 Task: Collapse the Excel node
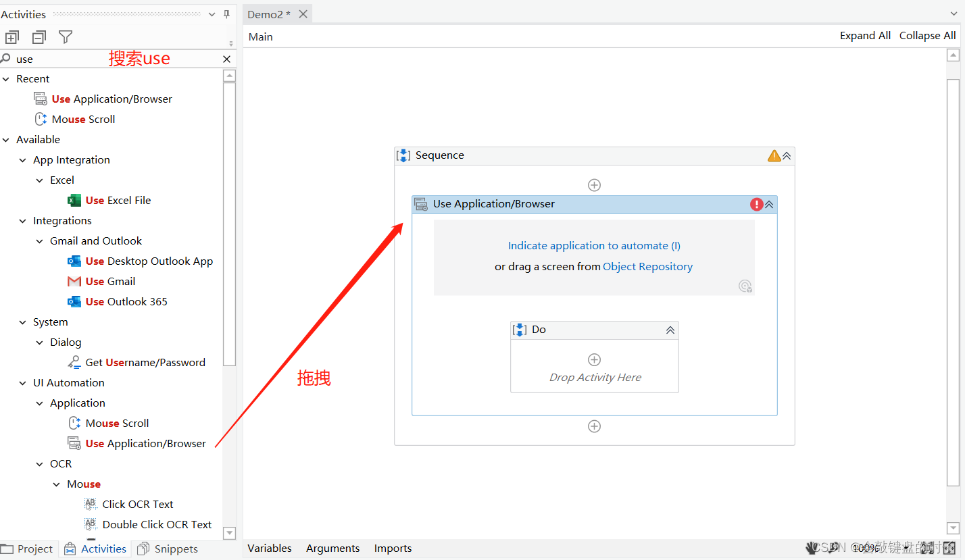tap(40, 180)
